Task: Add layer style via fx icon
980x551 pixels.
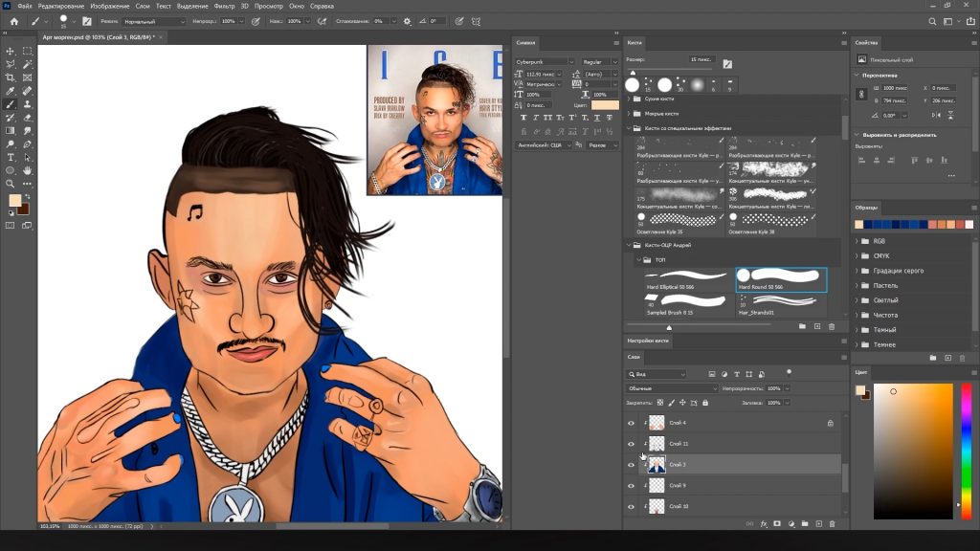Action: click(x=763, y=523)
